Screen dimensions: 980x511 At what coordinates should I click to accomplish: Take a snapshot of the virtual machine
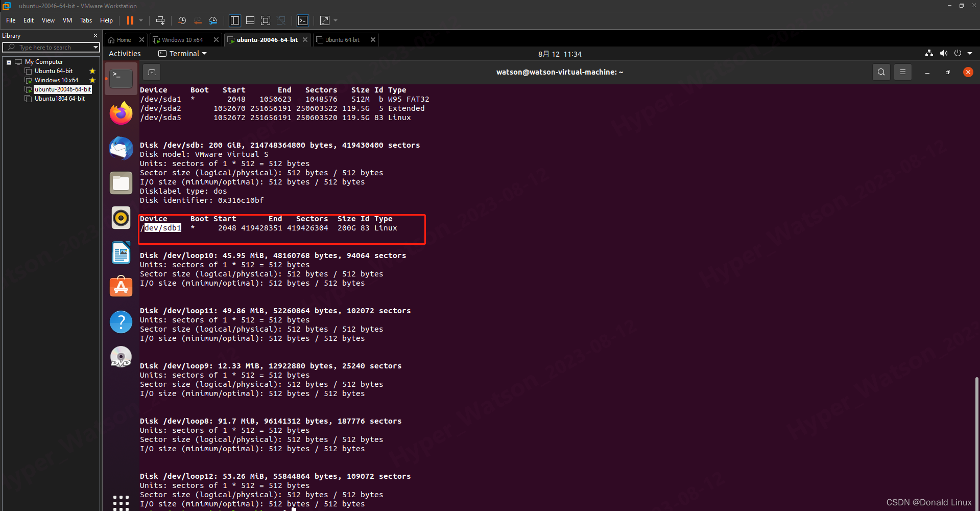pos(182,20)
